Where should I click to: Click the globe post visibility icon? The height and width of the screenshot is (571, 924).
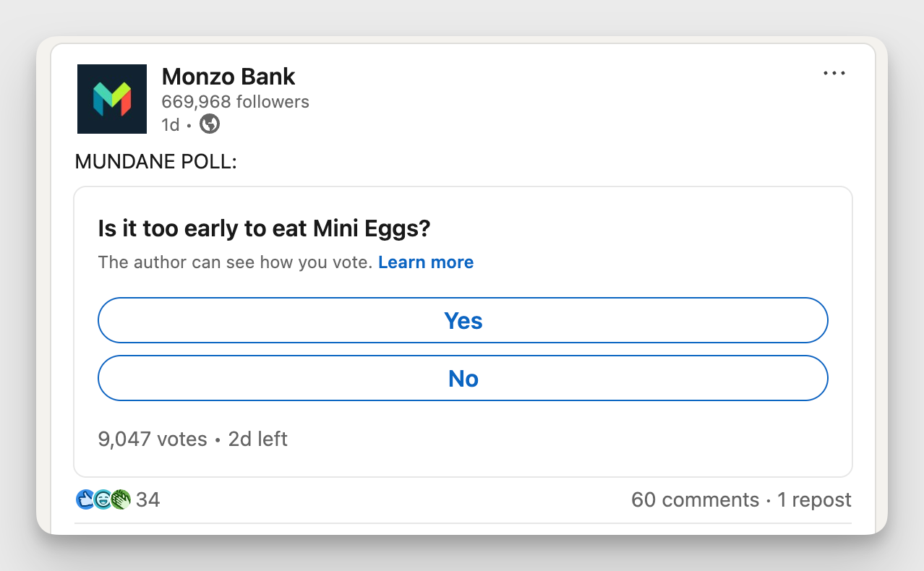pyautogui.click(x=209, y=124)
